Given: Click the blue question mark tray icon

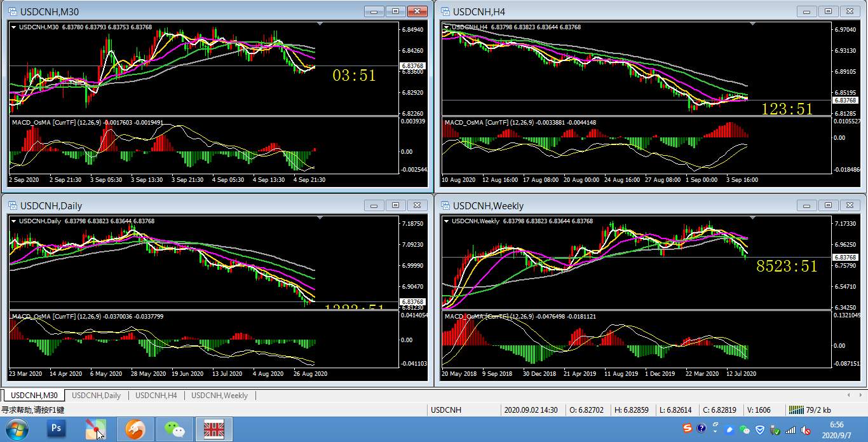Looking at the screenshot, I should click(702, 429).
